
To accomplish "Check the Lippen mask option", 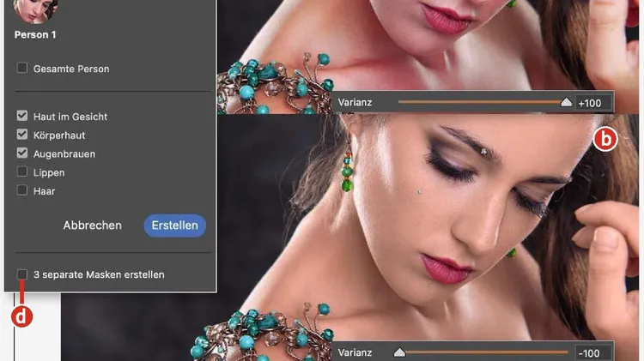I will pyautogui.click(x=22, y=172).
